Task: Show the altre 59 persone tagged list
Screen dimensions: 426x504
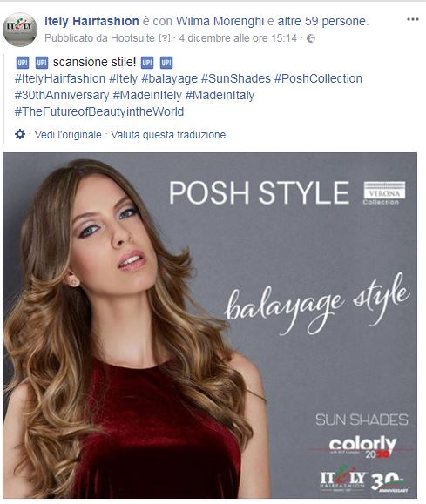Action: [321, 21]
